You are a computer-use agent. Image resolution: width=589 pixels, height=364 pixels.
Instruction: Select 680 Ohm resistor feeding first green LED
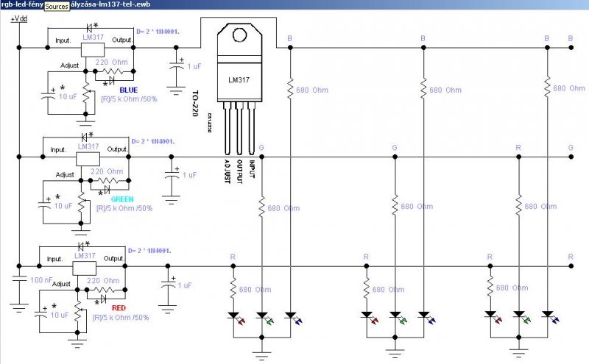click(x=262, y=207)
